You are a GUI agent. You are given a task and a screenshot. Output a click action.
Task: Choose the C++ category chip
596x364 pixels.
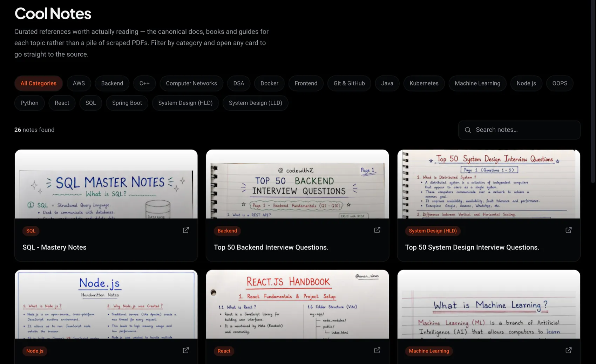point(144,83)
